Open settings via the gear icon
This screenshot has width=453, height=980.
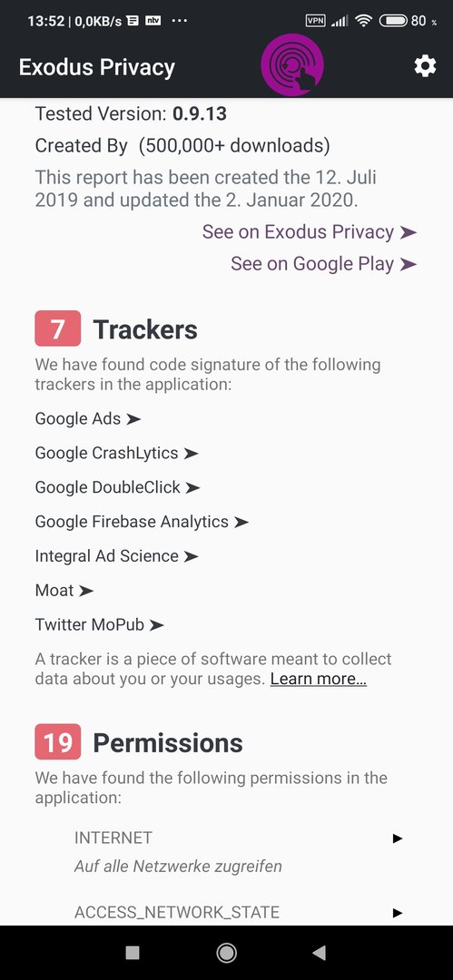coord(425,65)
